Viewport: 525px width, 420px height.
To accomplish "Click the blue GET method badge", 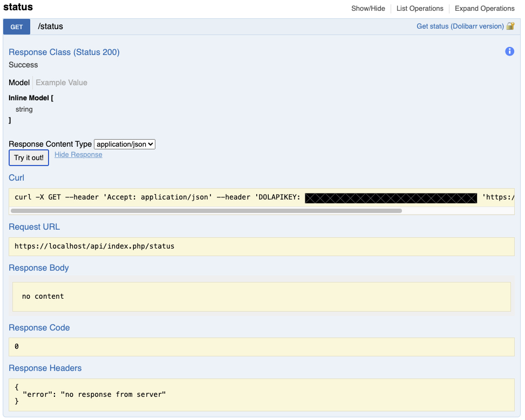I will 16,26.
